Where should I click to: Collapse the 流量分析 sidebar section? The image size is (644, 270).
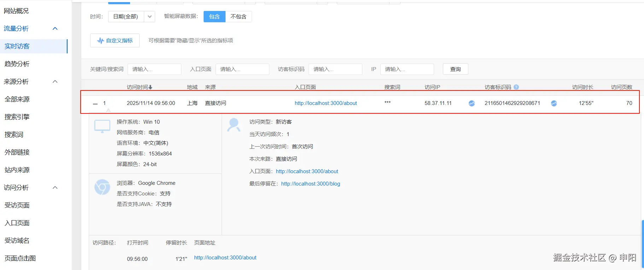[x=55, y=29]
